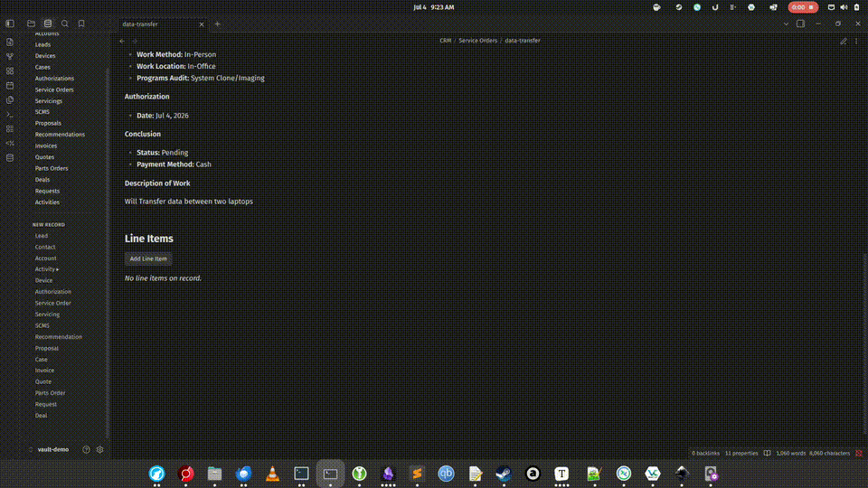Open Deals in the sidebar

pos(42,180)
